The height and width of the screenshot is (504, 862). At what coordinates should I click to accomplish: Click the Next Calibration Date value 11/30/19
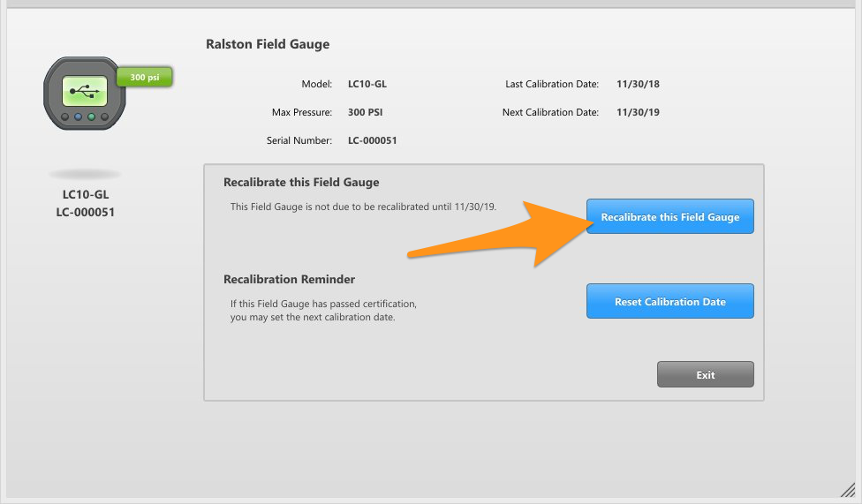(638, 112)
